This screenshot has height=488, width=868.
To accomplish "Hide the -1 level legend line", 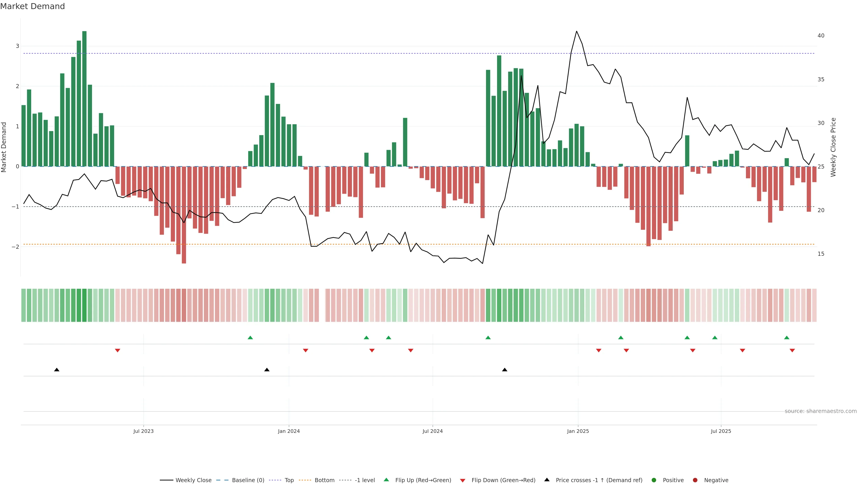I will coord(365,480).
